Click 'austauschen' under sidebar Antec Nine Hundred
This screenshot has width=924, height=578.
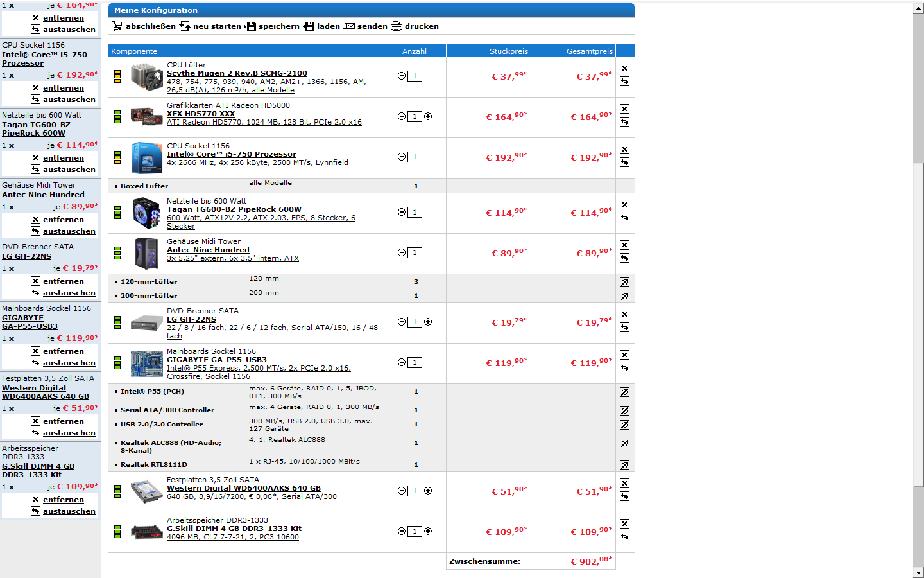(69, 231)
